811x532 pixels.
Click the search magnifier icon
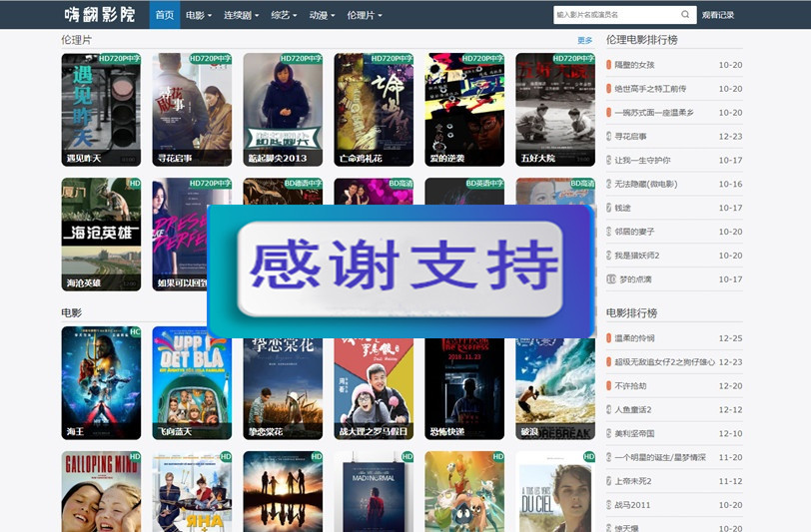685,15
